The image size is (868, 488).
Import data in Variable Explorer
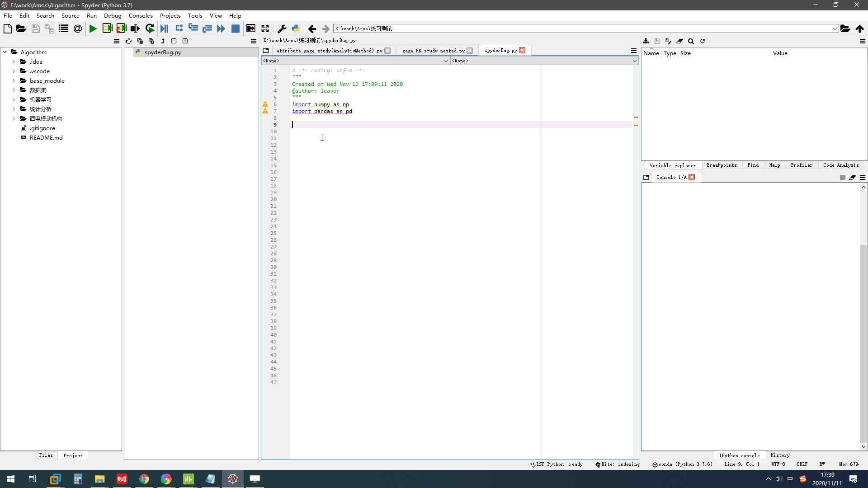click(646, 41)
